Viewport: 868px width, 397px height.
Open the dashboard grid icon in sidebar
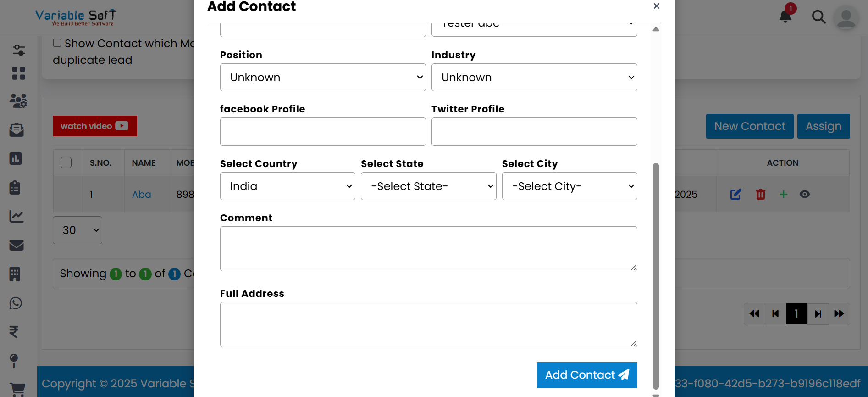click(x=18, y=73)
